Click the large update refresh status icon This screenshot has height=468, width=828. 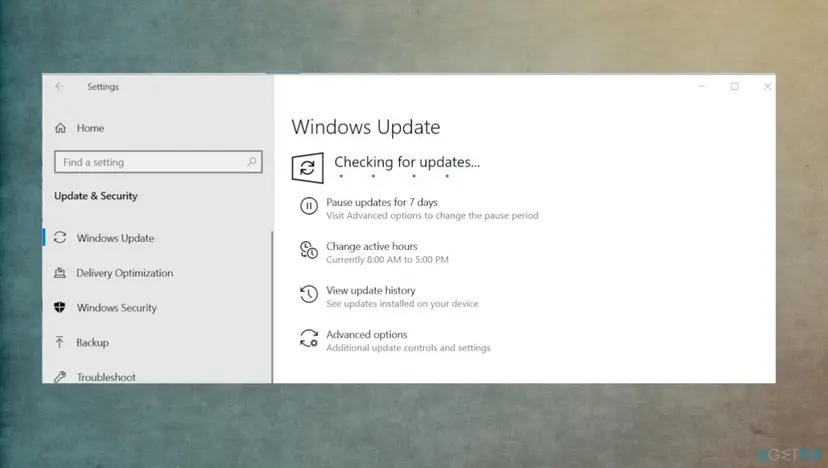[x=307, y=168]
